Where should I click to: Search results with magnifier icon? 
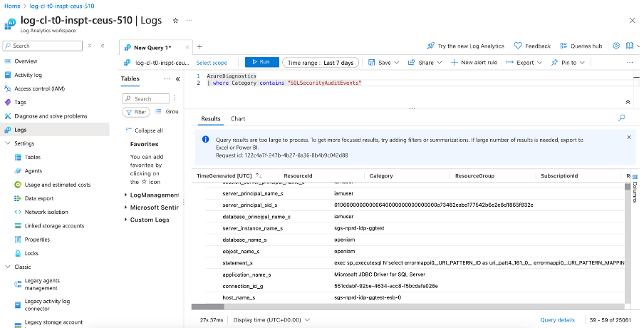pyautogui.click(x=621, y=118)
